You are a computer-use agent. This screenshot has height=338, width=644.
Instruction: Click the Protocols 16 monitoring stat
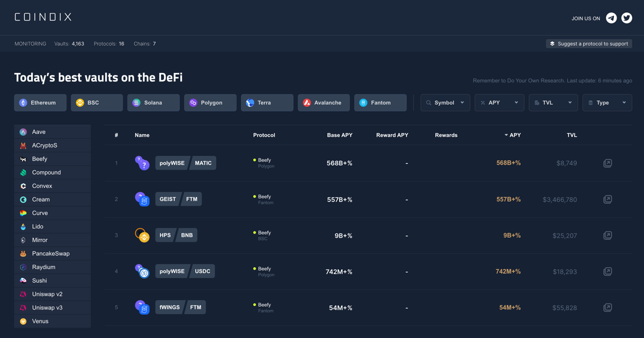(x=109, y=44)
